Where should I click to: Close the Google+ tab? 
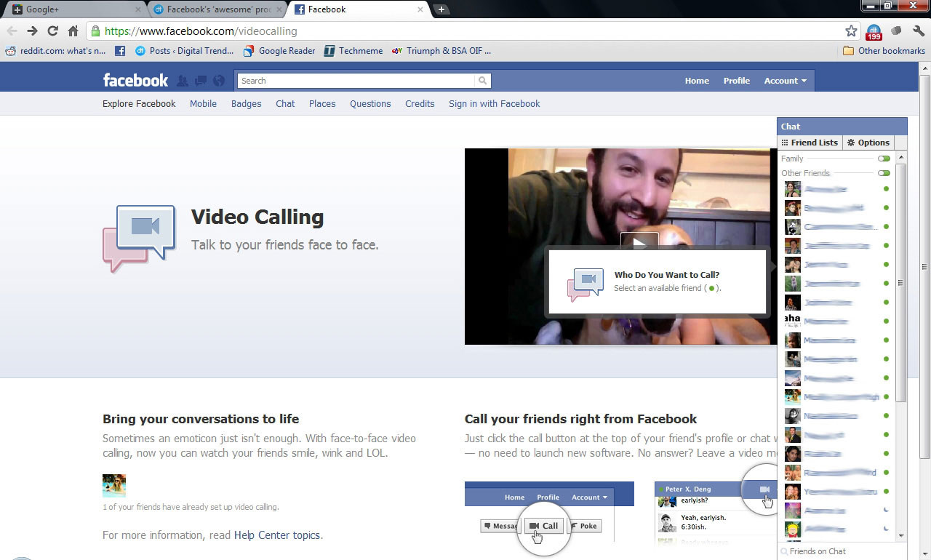coord(138,9)
